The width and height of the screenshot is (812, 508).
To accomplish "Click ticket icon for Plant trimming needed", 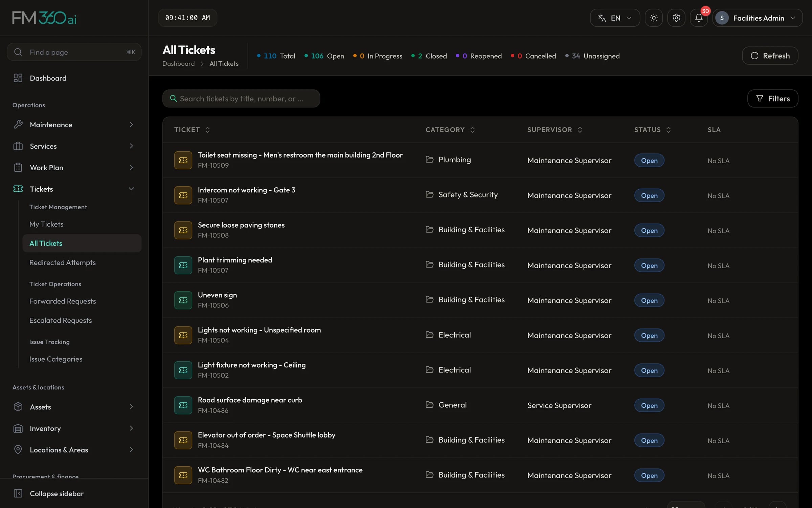I will point(183,265).
